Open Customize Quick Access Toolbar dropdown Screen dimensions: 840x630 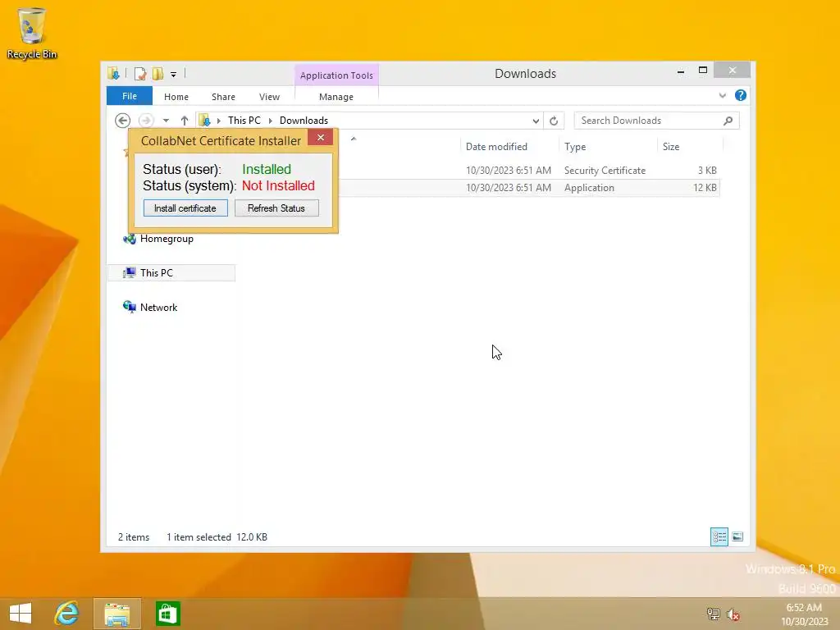click(x=174, y=75)
